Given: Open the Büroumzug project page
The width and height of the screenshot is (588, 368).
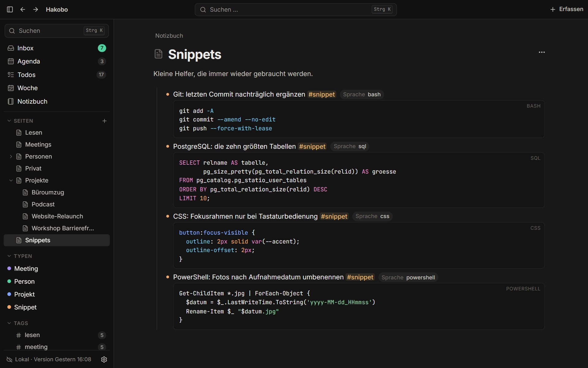Looking at the screenshot, I should pos(57,192).
